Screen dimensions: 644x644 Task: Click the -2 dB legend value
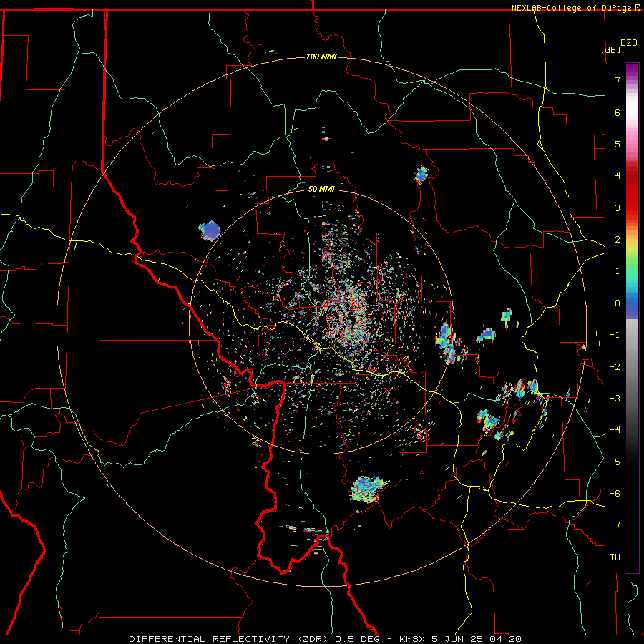click(615, 367)
